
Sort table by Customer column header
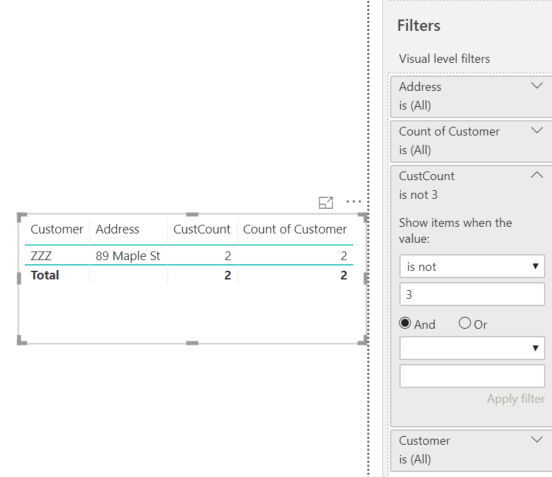tap(57, 230)
